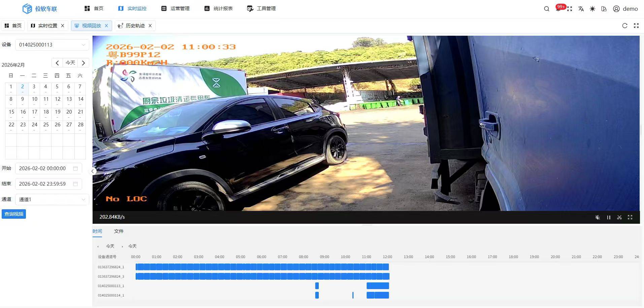Screen dimensions: 644x308
Task: Pause the video playback
Action: point(608,217)
